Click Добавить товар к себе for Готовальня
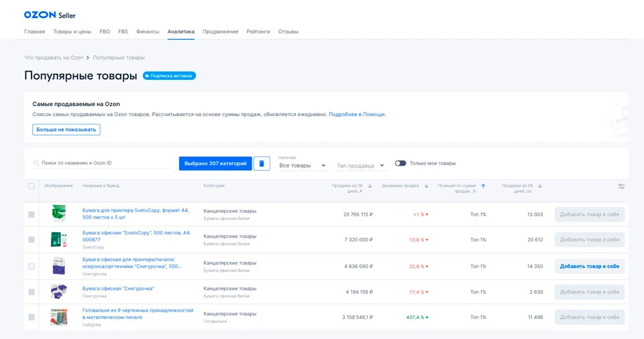This screenshot has width=644, height=339. click(x=590, y=318)
